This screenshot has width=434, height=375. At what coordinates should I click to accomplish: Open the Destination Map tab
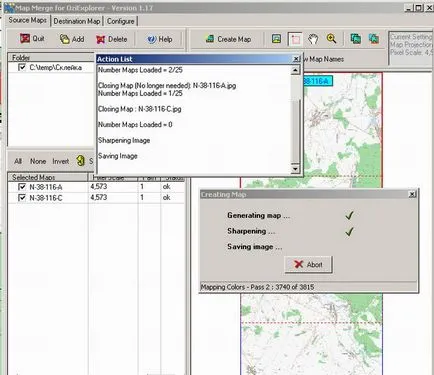(x=77, y=21)
